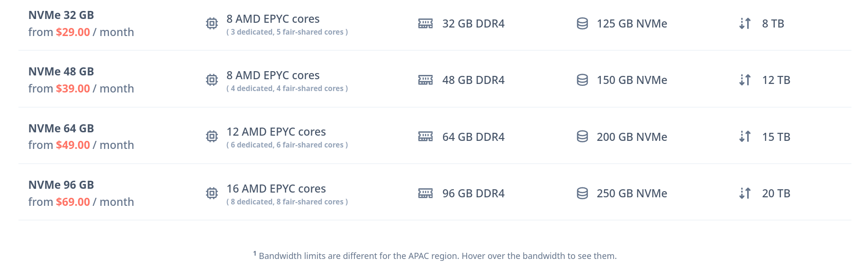
Task: Click the bandwidth arrows icon next to 20 TB
Action: point(745,193)
